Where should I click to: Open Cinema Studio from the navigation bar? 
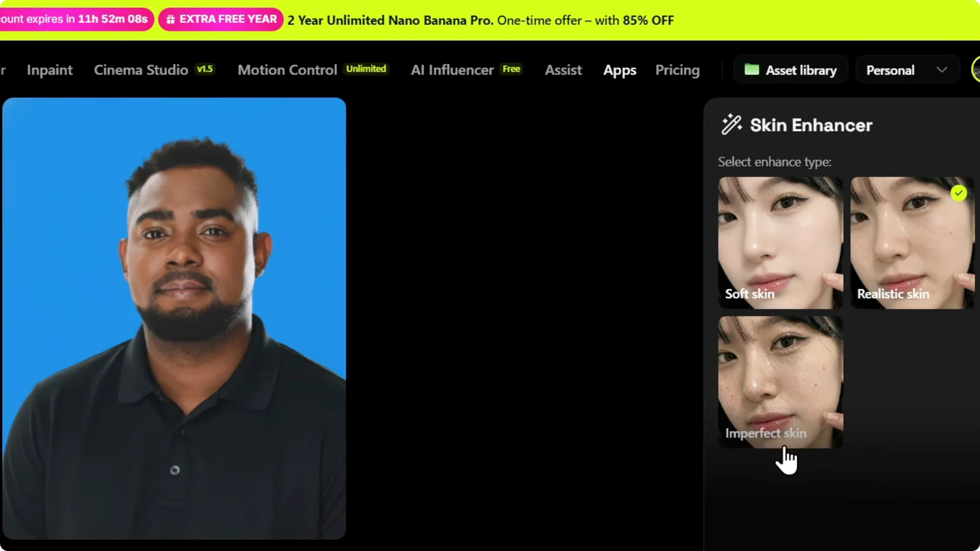[141, 70]
